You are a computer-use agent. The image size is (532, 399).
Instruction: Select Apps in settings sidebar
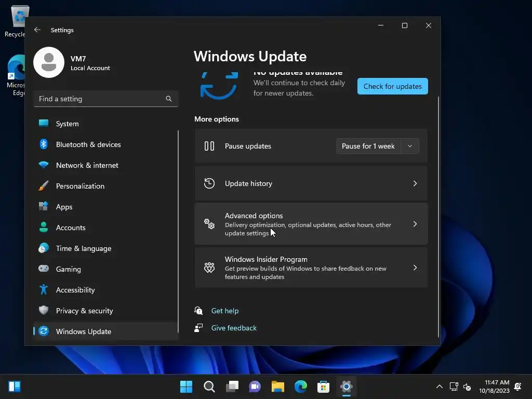pyautogui.click(x=106, y=207)
